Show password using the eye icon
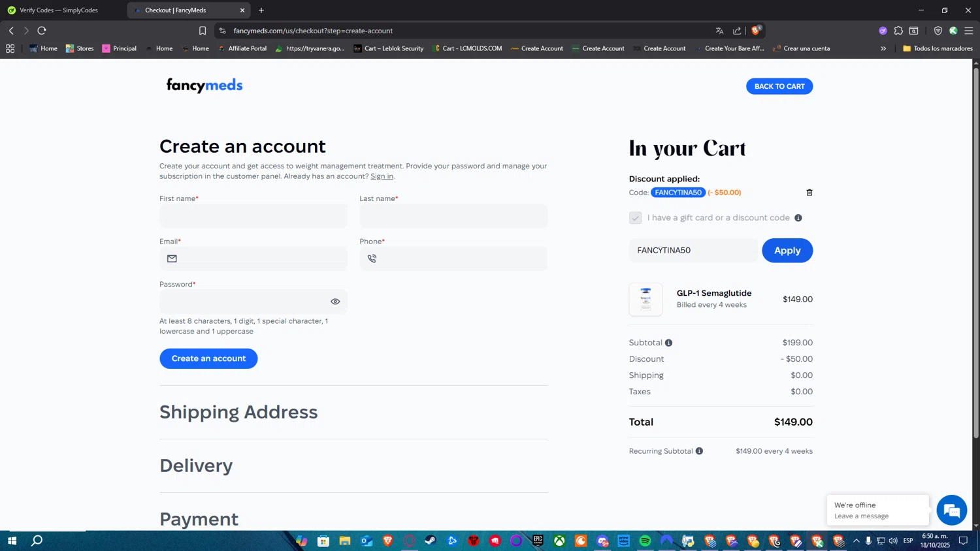 (335, 302)
